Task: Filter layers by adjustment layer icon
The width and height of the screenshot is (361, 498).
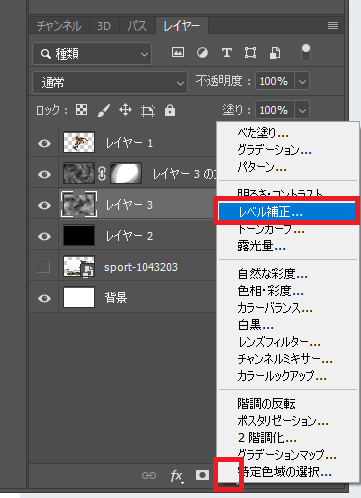Action: [x=202, y=52]
